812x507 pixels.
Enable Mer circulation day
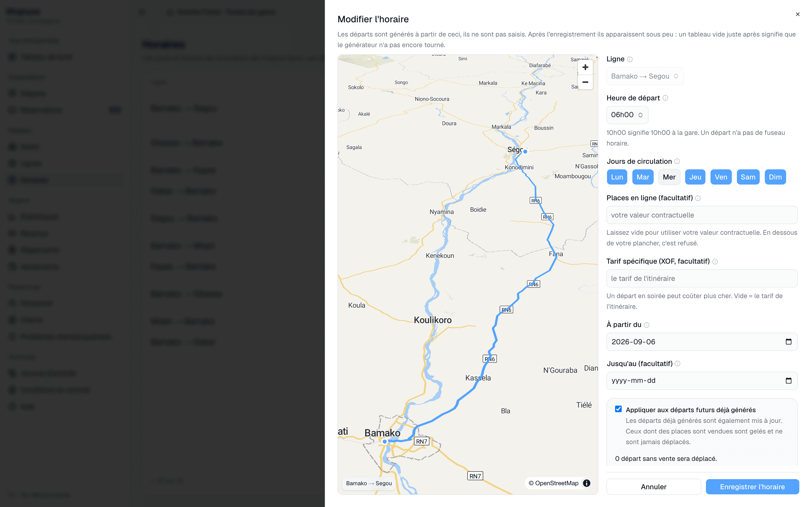[x=669, y=177]
